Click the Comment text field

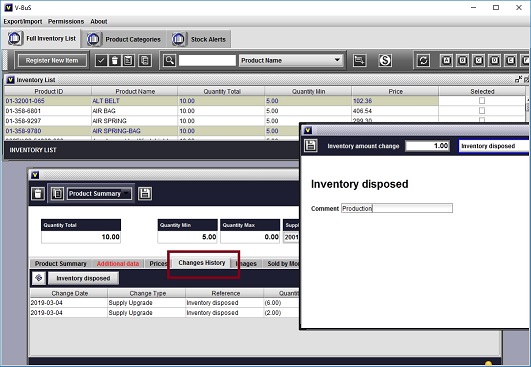tap(397, 208)
